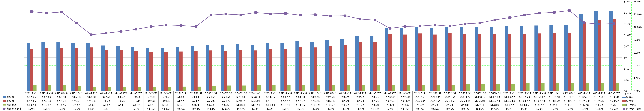
Task: Select total assets cell $1,436.18
Action: click(x=614, y=97)
